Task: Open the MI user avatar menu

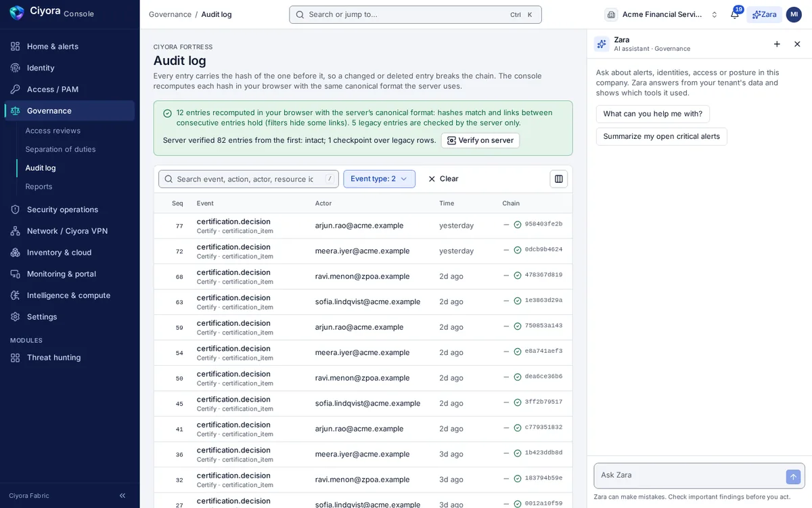Action: click(x=794, y=14)
